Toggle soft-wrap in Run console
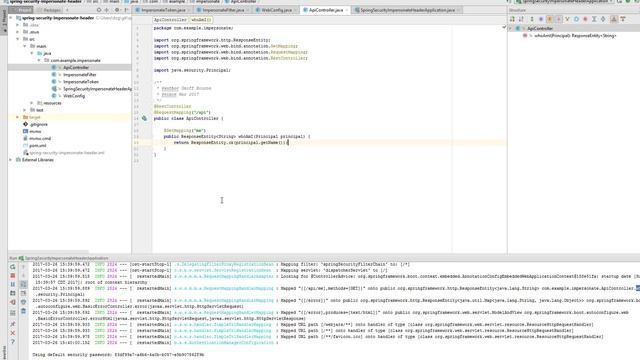 coord(23,284)
